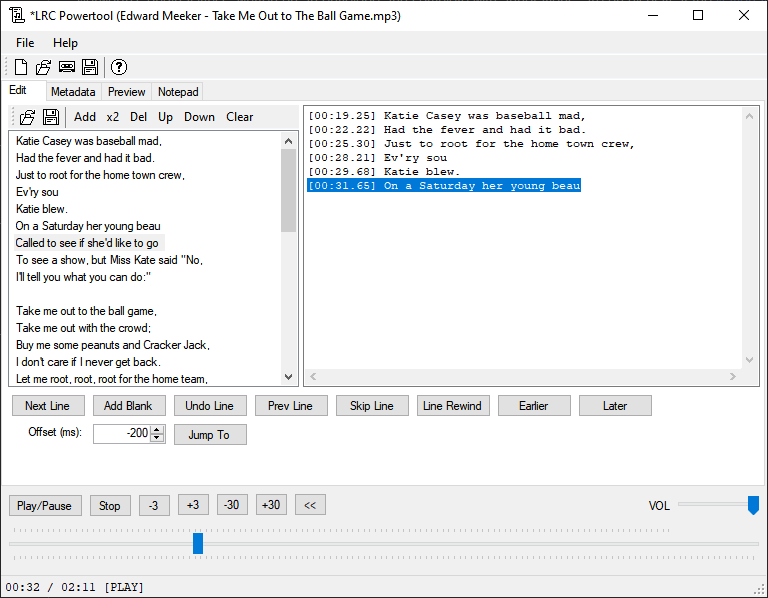The width and height of the screenshot is (768, 598).
Task: Click timed line [00:19.25] Katie Casey
Action: click(447, 116)
